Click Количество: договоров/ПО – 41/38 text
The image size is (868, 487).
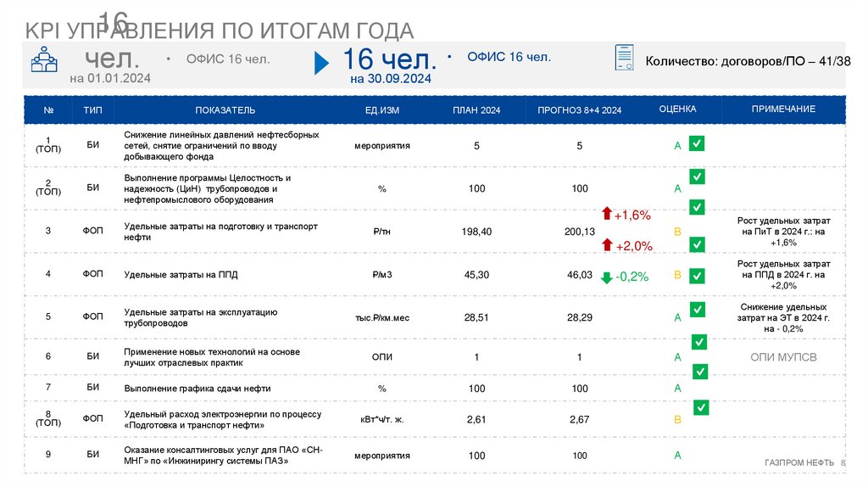coord(748,61)
